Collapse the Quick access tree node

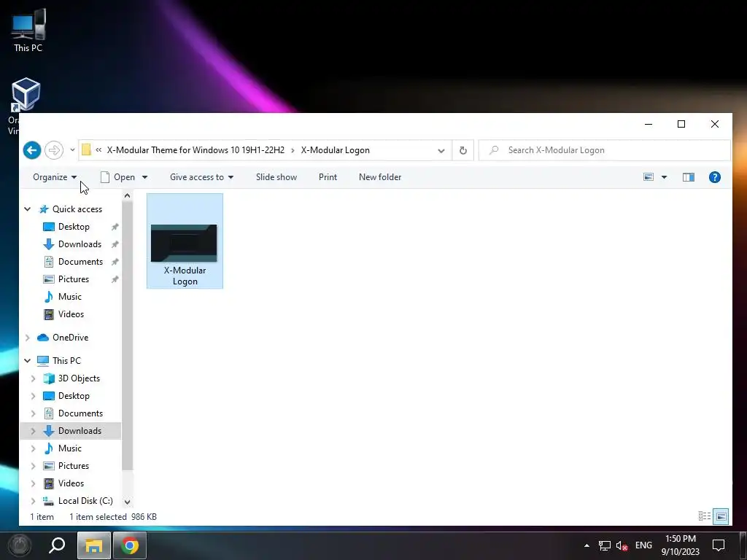click(x=28, y=209)
